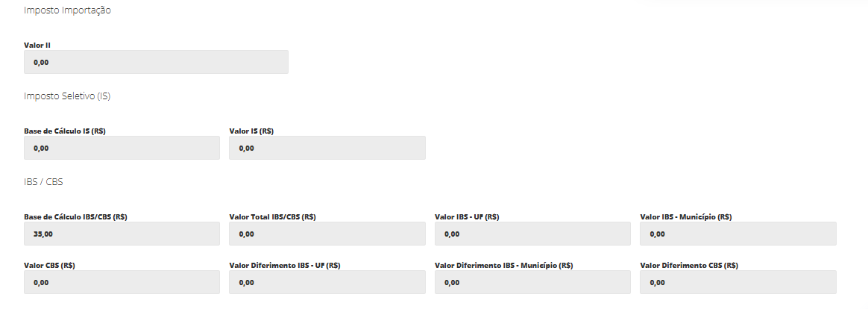Select the Valor IBS - Município input
The image size is (868, 309).
coord(738,234)
